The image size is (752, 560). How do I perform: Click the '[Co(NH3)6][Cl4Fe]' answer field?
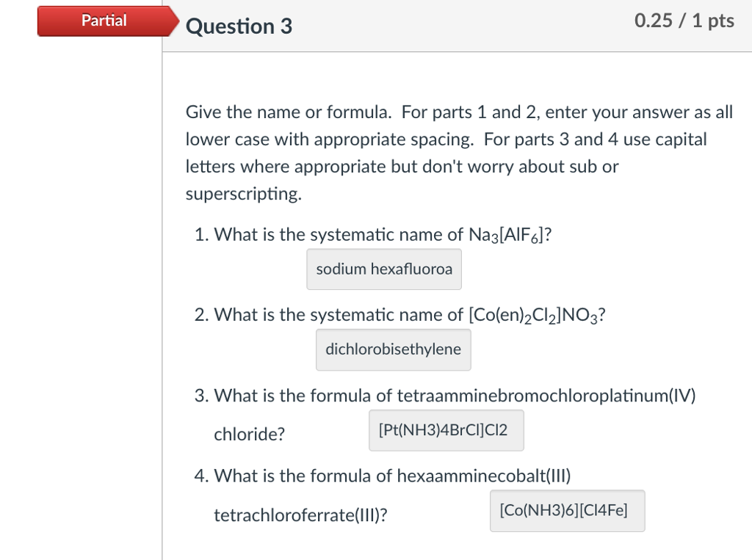coord(567,511)
